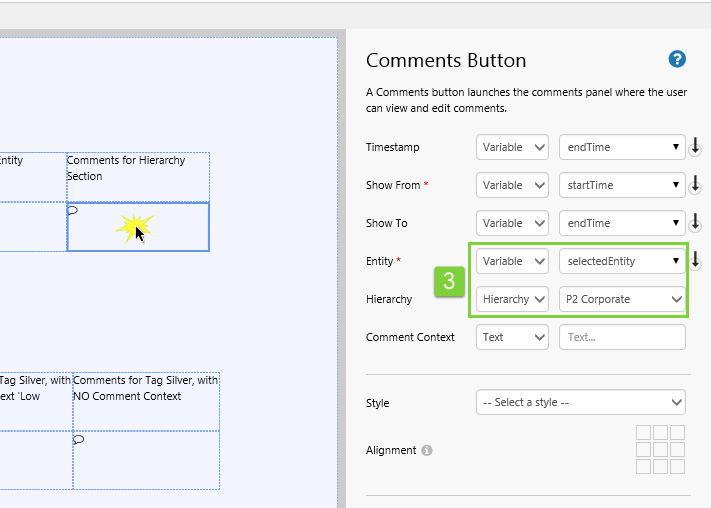Open the Show From startTime dropdown
This screenshot has height=508, width=711.
(621, 185)
